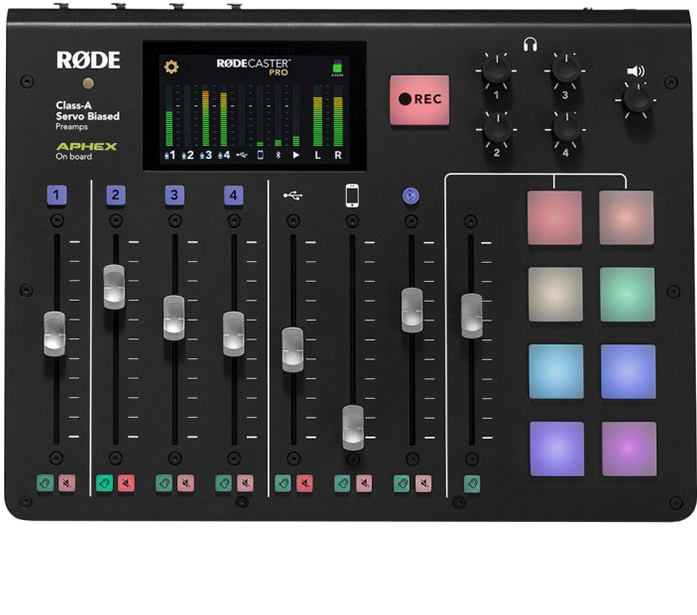Click the sound pads fader handle

click(x=472, y=316)
